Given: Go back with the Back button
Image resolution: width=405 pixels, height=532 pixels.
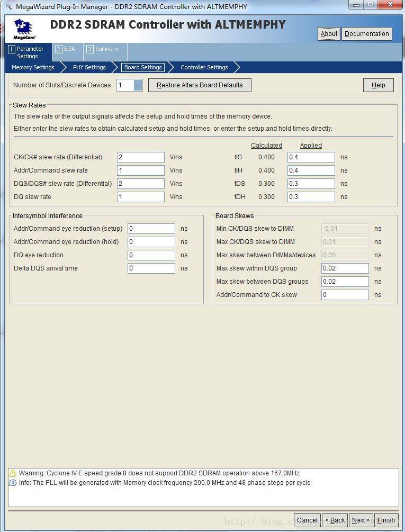Looking at the screenshot, I should (335, 520).
